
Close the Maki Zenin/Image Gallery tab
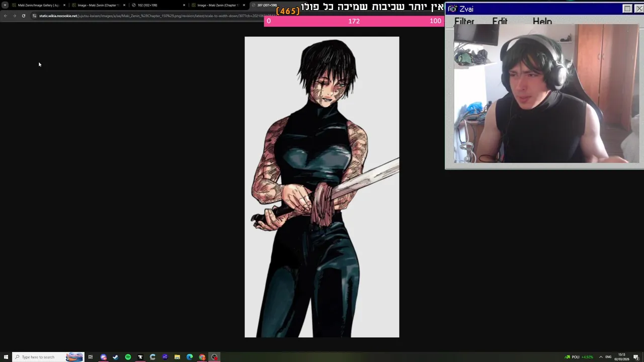pyautogui.click(x=64, y=5)
